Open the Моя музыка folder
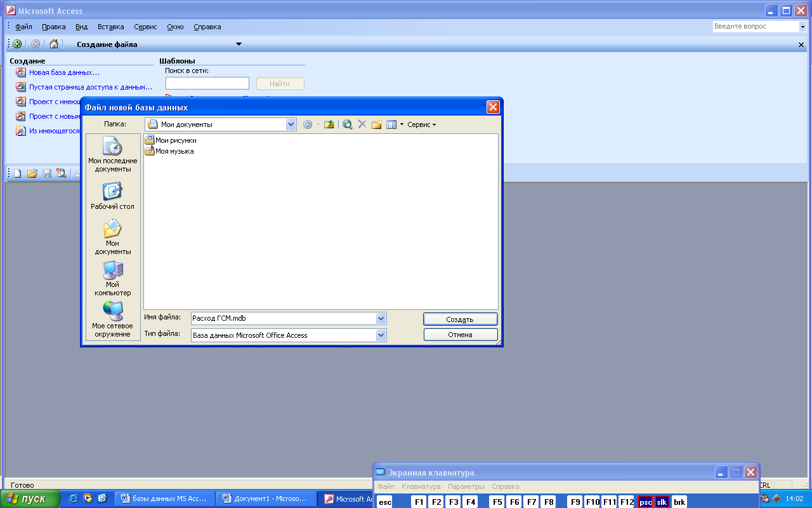The height and width of the screenshot is (508, 812). (x=169, y=151)
